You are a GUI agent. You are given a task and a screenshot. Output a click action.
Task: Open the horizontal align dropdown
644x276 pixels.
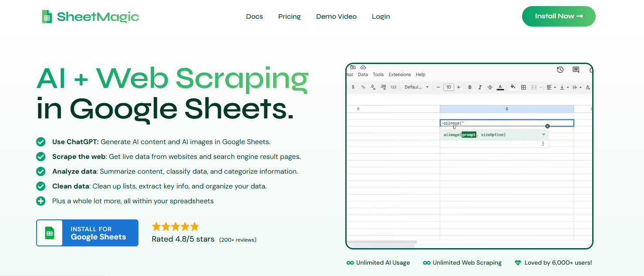551,87
